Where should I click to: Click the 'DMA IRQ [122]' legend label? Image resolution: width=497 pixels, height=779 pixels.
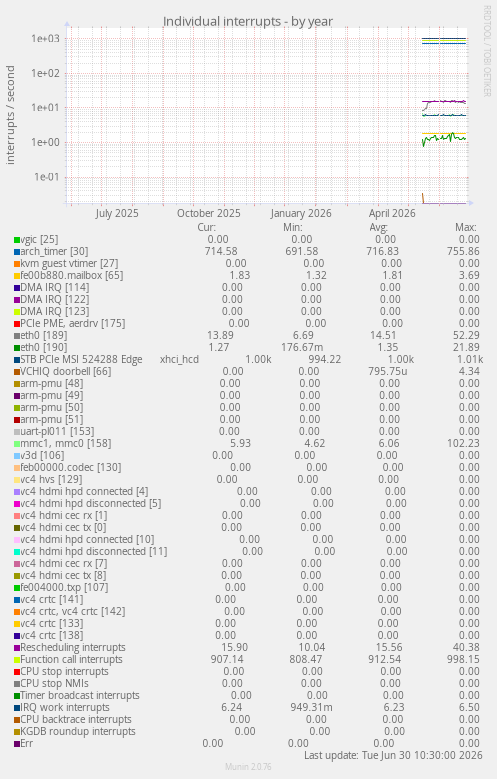point(55,299)
